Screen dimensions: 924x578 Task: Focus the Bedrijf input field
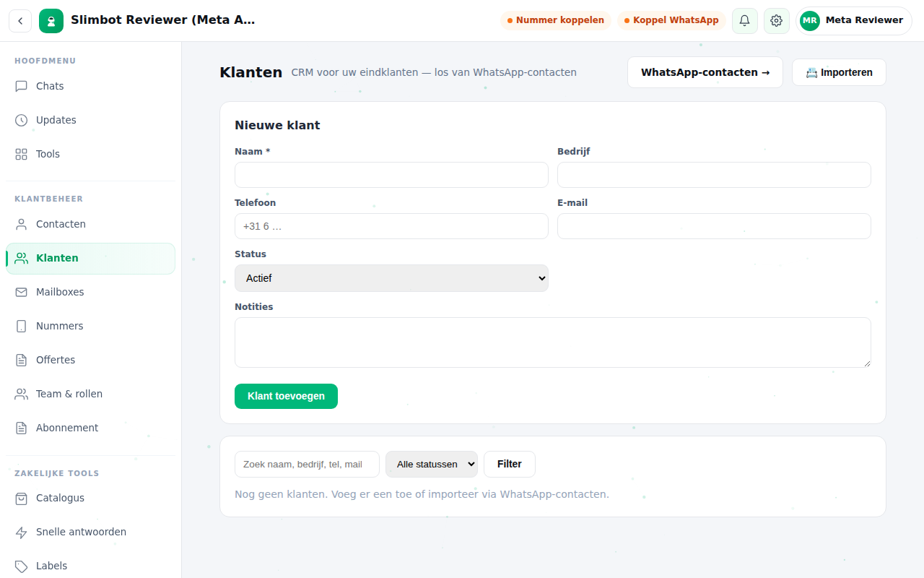point(714,175)
